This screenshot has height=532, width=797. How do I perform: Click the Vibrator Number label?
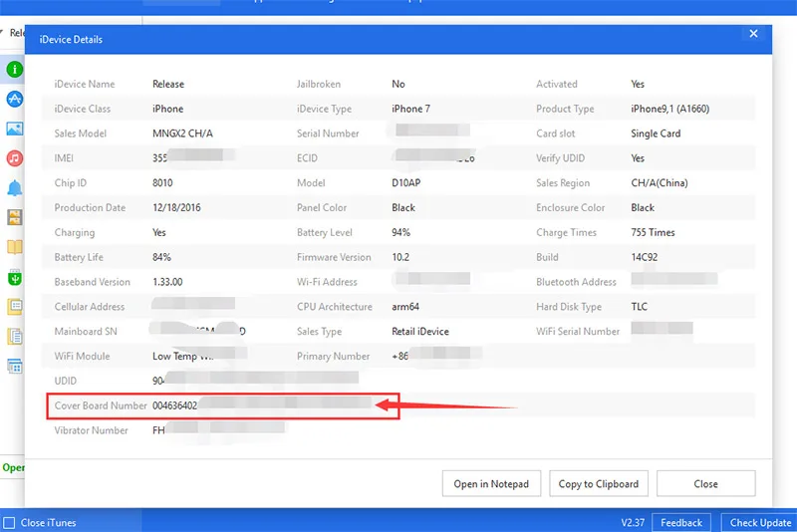(x=91, y=430)
